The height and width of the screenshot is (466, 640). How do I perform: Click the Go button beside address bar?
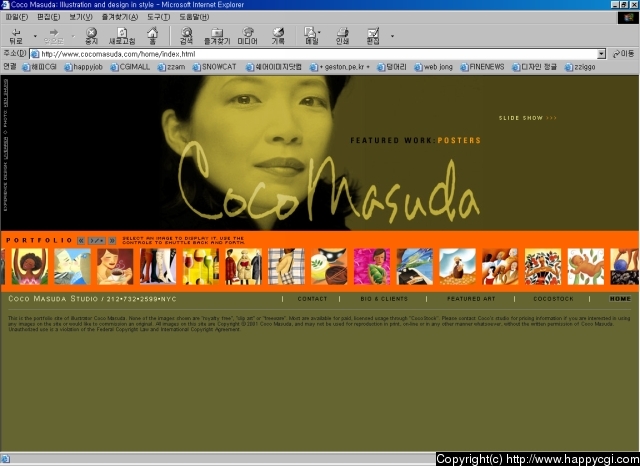(x=623, y=54)
